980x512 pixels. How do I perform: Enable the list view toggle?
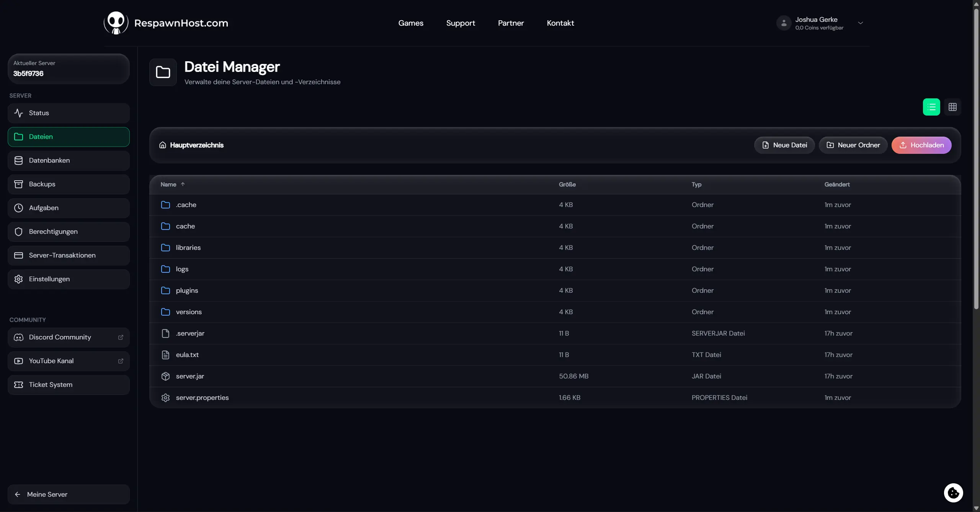pyautogui.click(x=931, y=107)
